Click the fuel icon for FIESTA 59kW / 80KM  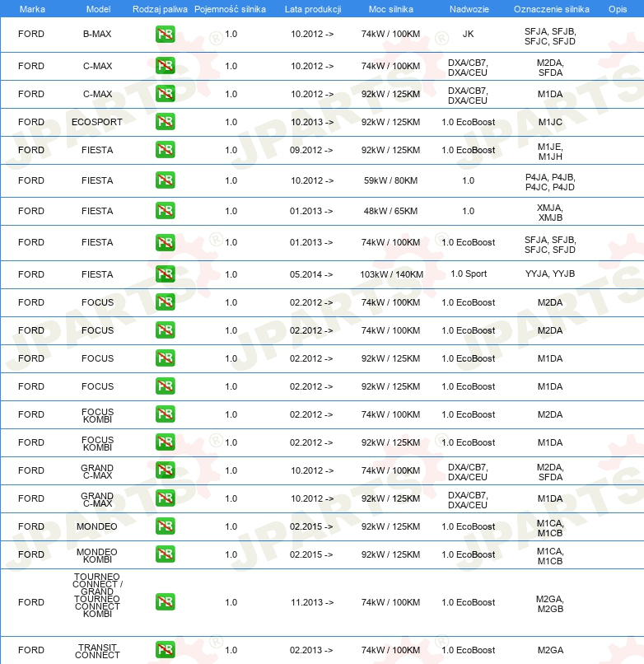[166, 180]
